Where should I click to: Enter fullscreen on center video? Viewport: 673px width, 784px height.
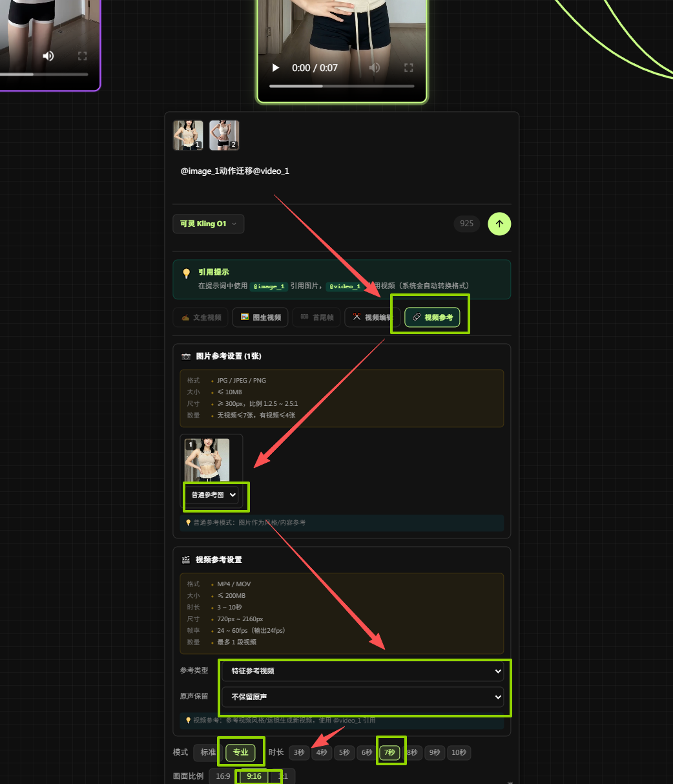point(408,68)
